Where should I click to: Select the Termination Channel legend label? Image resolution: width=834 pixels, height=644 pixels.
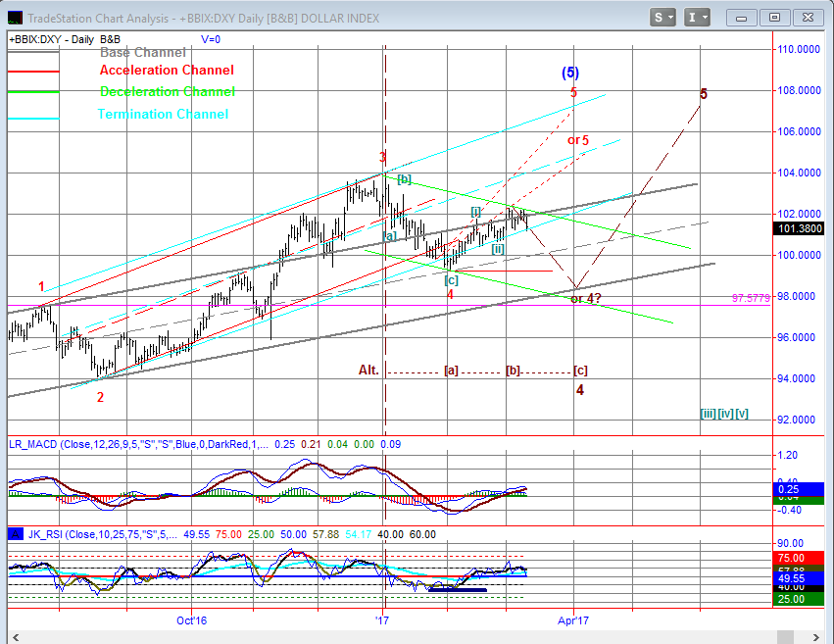pos(163,114)
